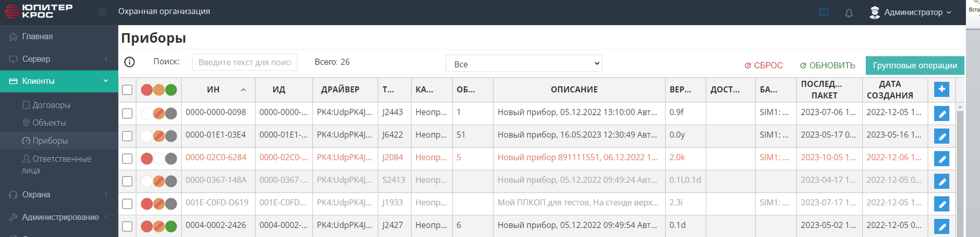Edit device 0000-0000-0098 with pencil icon
This screenshot has width=980, height=237.
coord(941,114)
